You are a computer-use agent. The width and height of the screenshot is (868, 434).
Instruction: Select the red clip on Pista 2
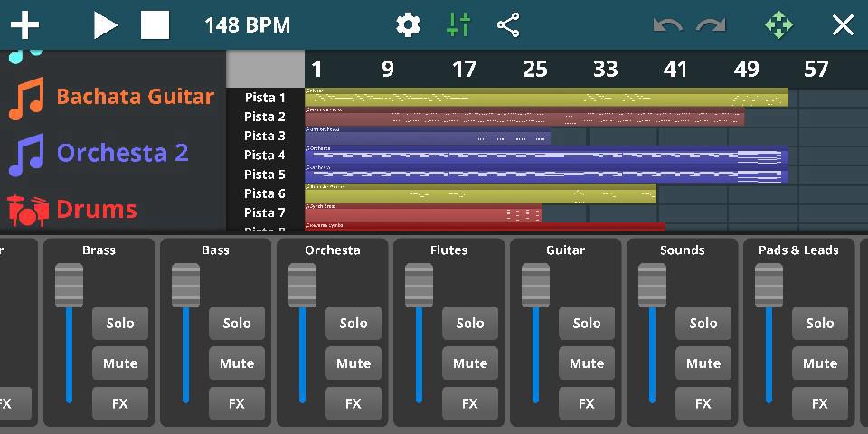[x=524, y=117]
